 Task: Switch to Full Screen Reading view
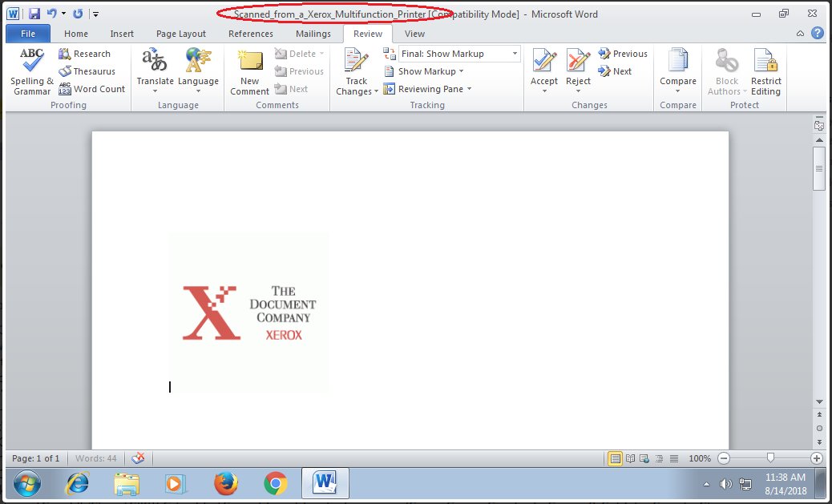click(630, 458)
